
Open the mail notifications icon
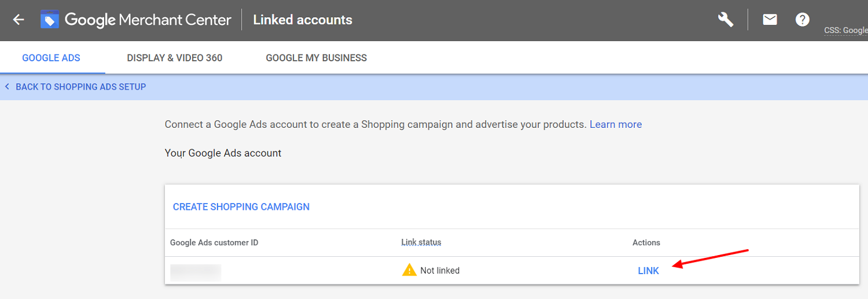(x=770, y=20)
